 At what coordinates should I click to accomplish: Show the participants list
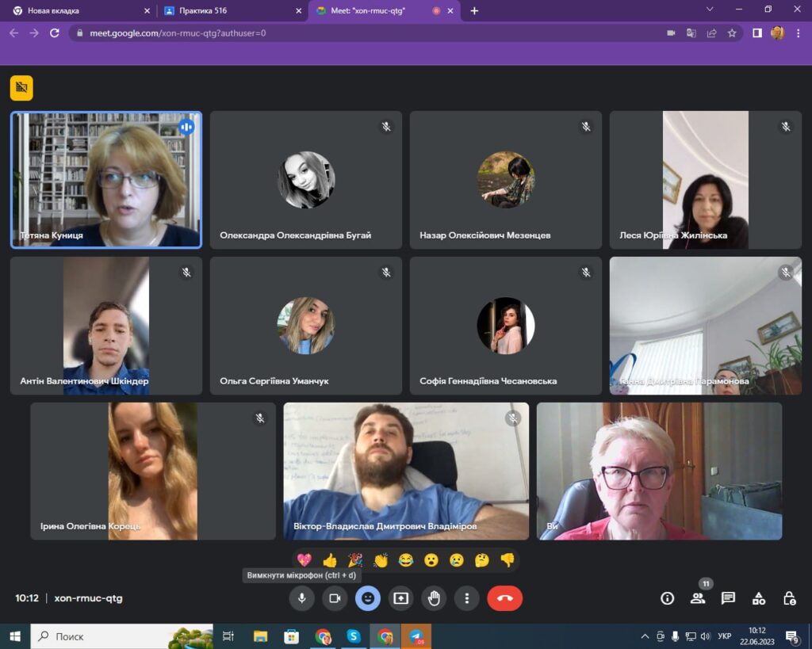coord(698,598)
